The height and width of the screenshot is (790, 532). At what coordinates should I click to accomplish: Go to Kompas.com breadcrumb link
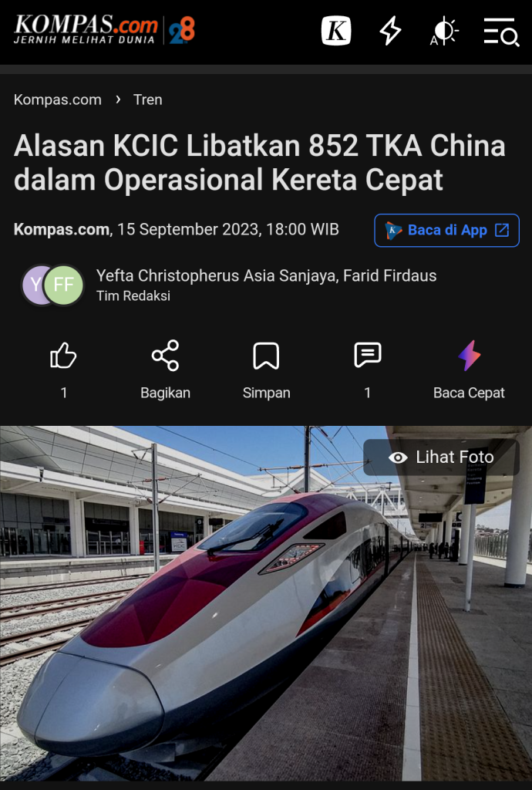point(57,100)
